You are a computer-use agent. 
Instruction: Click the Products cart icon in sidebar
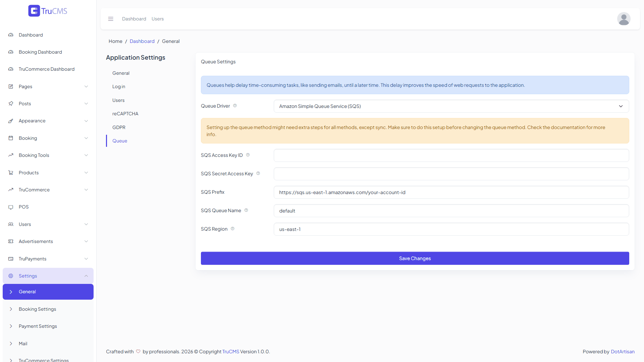(11, 173)
